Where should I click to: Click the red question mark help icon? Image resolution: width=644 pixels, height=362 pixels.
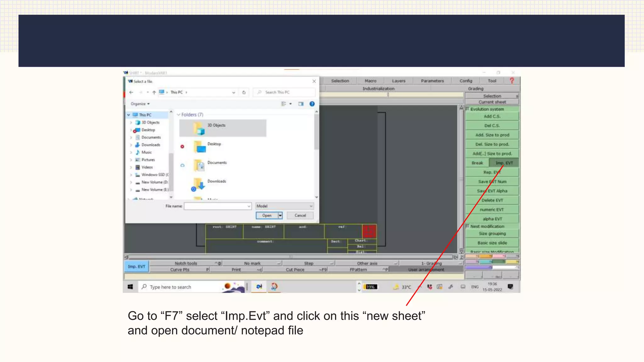click(512, 81)
